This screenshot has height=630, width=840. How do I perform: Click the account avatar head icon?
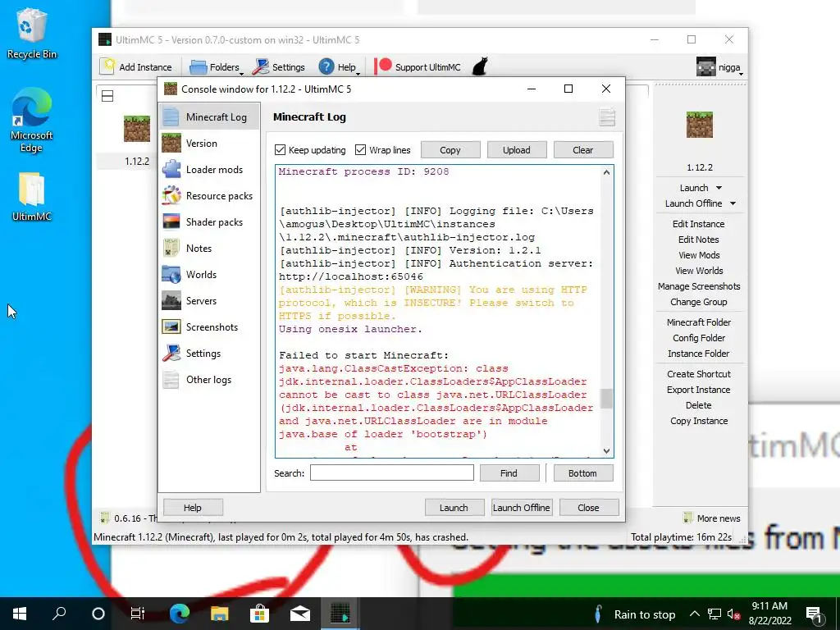click(705, 67)
